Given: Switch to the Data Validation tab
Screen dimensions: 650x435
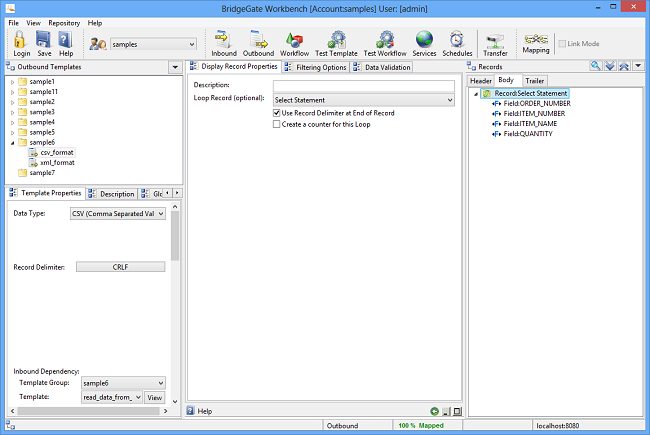Looking at the screenshot, I should click(382, 67).
